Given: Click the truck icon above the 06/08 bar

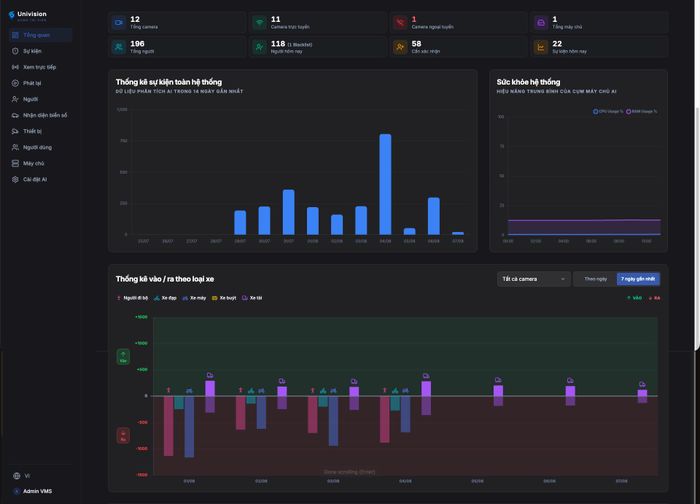Looking at the screenshot, I should pyautogui.click(x=570, y=380).
